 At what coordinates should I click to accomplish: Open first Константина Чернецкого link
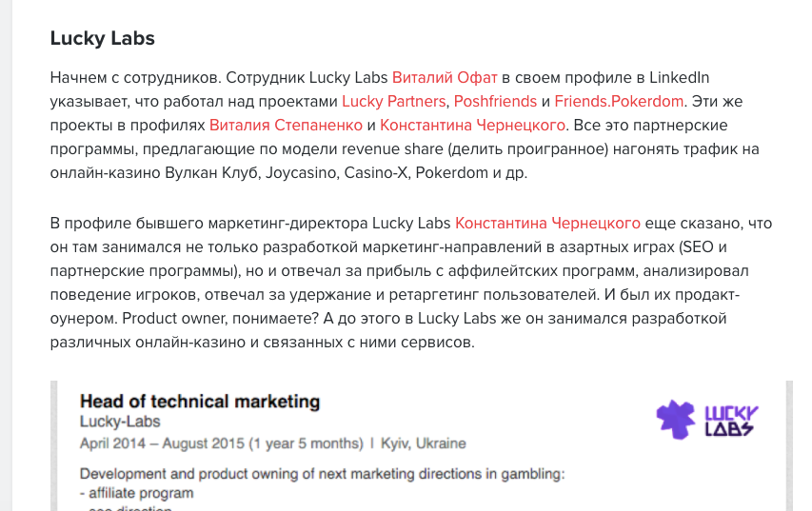[x=472, y=126]
